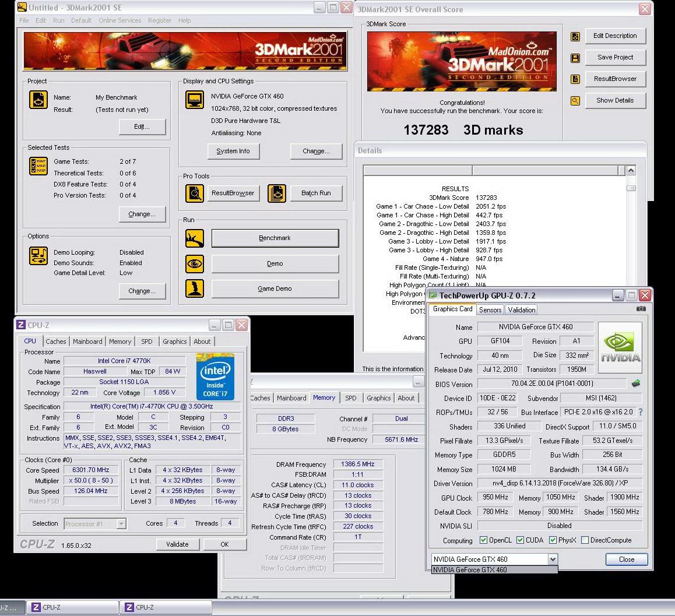
Task: Start the Benchmark run button
Action: point(275,238)
